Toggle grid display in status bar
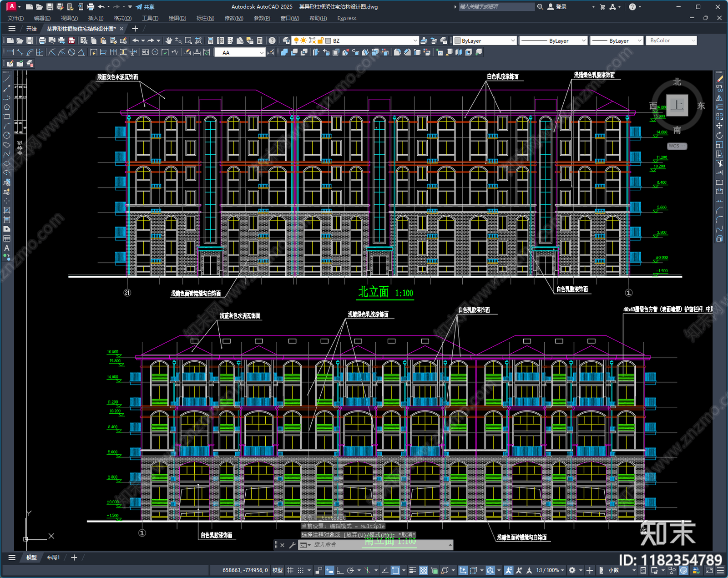Image resolution: width=728 pixels, height=578 pixels. (290, 570)
